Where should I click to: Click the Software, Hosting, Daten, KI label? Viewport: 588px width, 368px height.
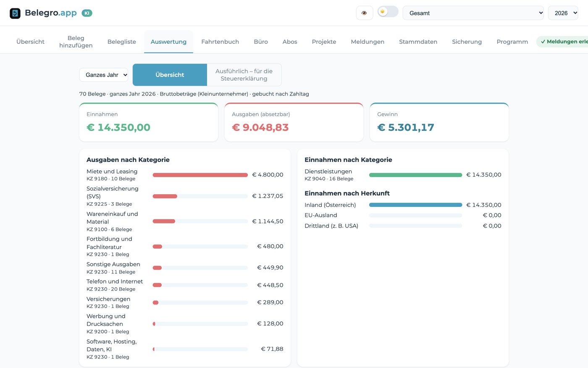coord(111,345)
